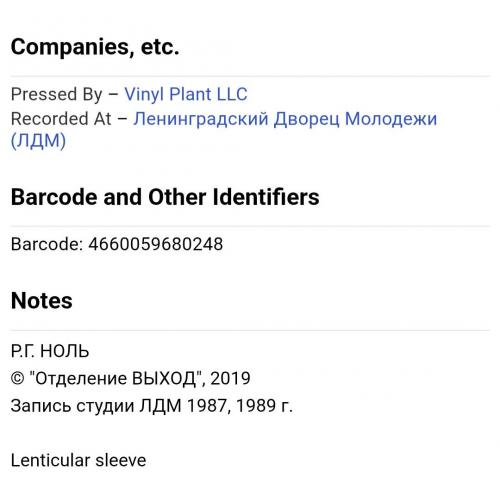This screenshot has height=500, width=500.
Task: Open the Ленинградский Дворец Молодежи link
Action: pos(285,119)
